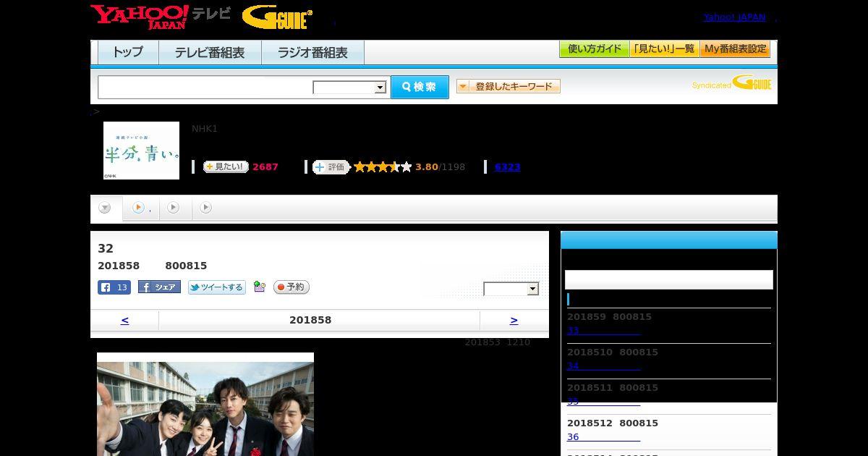Viewport: 868px width, 456px height.
Task: Click the Syndicated G-GUIDE logo
Action: (731, 83)
